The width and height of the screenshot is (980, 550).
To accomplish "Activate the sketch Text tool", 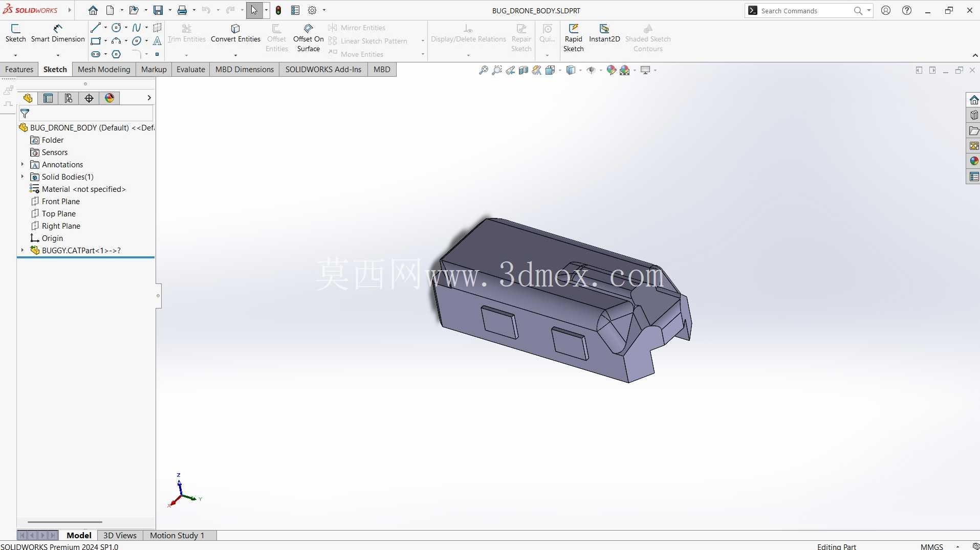I will click(157, 41).
